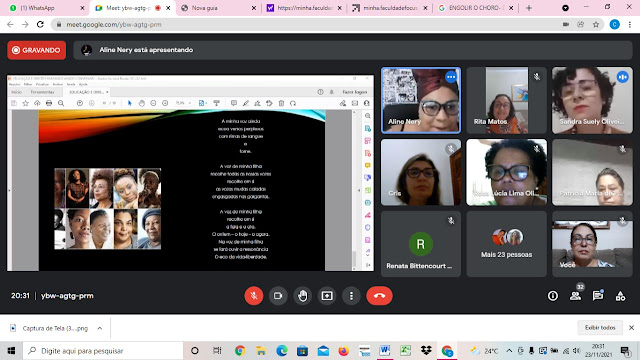The width and height of the screenshot is (640, 360).
Task: Click Exibir todos downloads button
Action: (600, 327)
